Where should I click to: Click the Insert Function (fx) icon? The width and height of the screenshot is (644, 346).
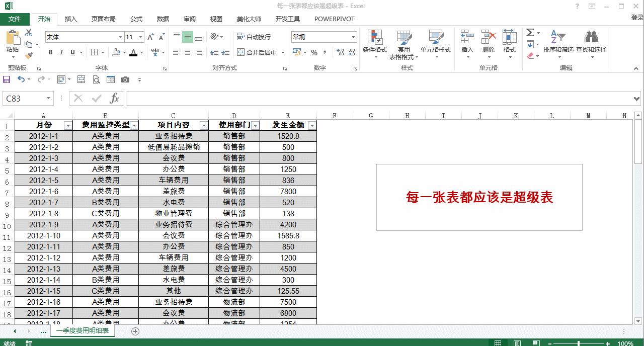tap(115, 98)
